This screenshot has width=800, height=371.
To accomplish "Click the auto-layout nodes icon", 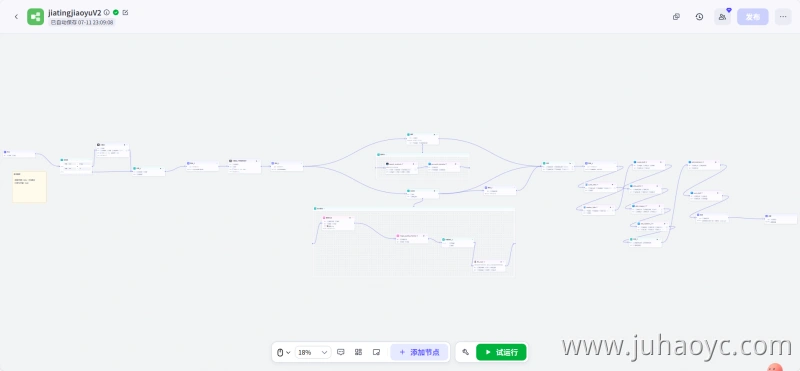I will tap(359, 352).
